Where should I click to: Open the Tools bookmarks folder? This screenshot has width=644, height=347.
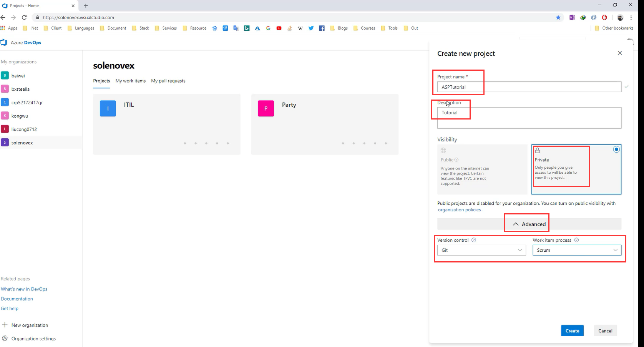click(x=389, y=28)
